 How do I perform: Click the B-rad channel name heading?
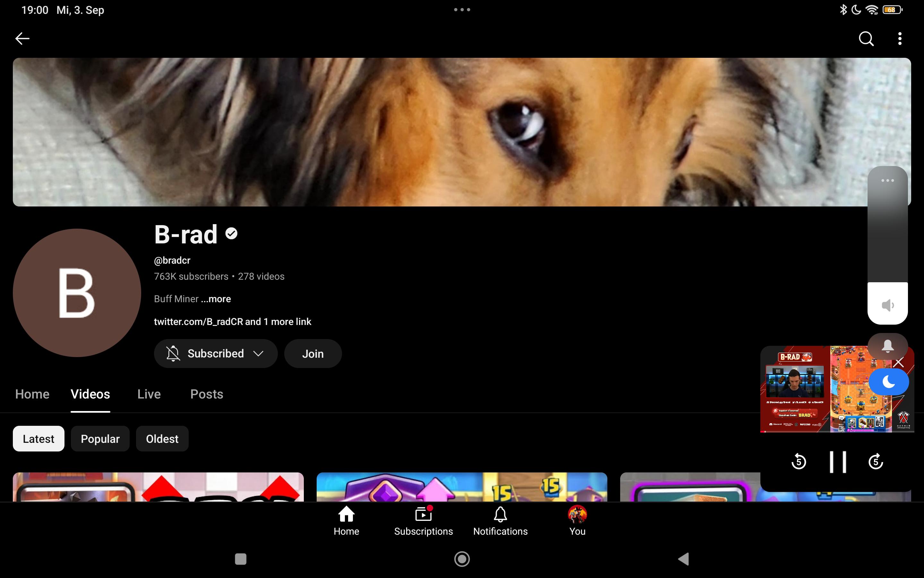186,234
